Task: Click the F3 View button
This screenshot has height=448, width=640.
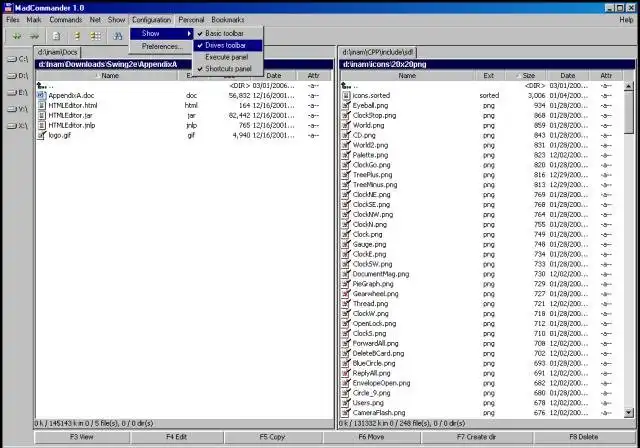Action: (x=82, y=437)
